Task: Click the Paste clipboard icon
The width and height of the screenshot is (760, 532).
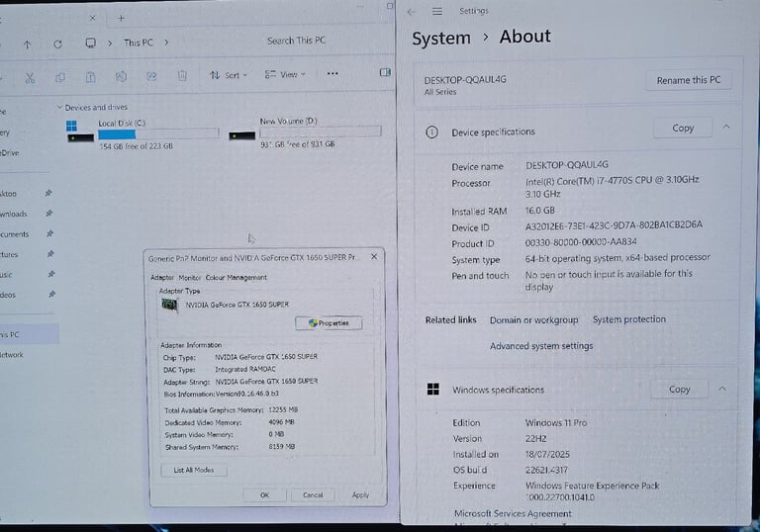Action: click(x=91, y=77)
